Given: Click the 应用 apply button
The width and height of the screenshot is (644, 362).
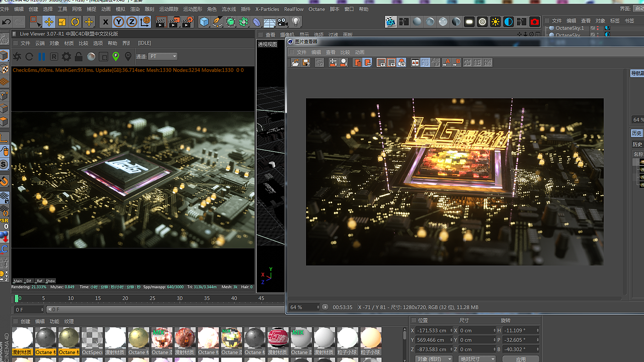Looking at the screenshot, I should (x=521, y=359).
